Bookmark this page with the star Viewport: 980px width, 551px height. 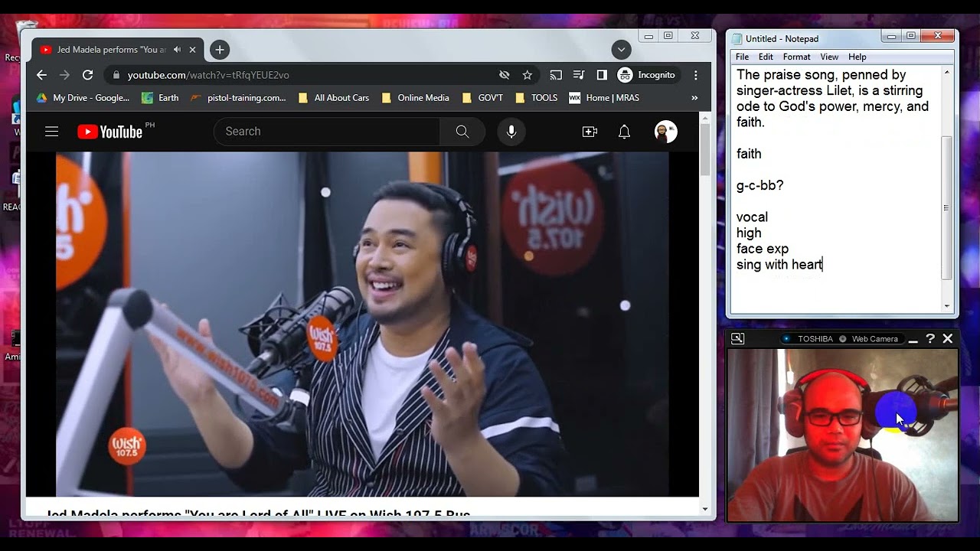[x=527, y=75]
